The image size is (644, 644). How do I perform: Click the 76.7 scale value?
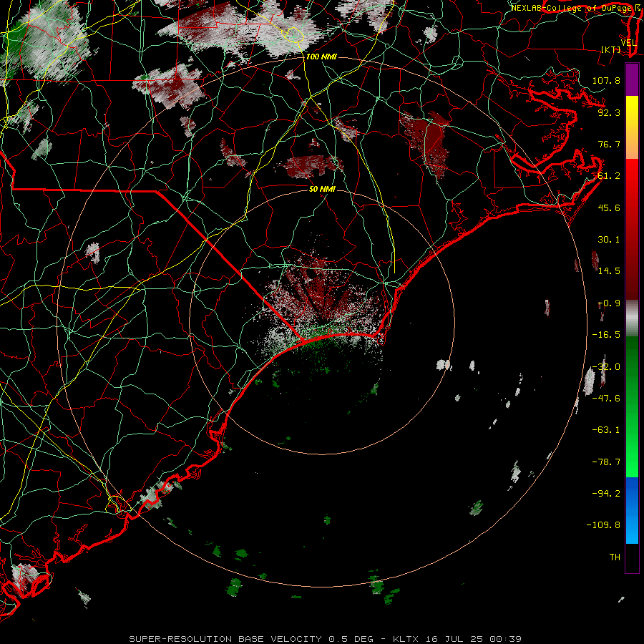coord(609,144)
